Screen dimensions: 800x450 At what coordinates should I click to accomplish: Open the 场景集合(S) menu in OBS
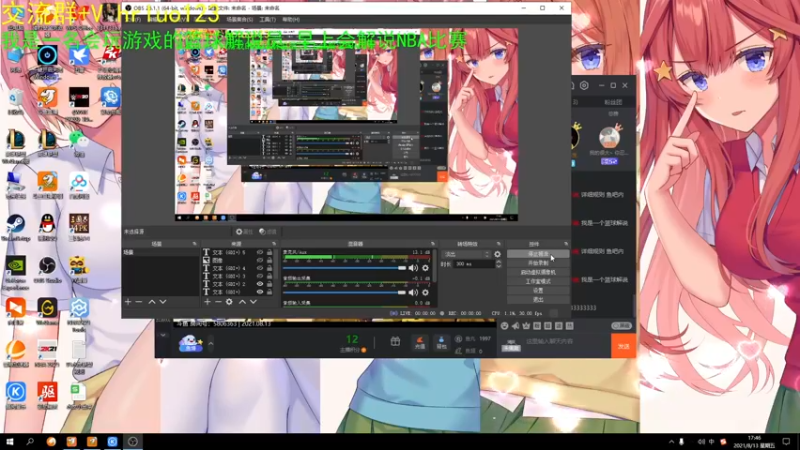[239, 19]
